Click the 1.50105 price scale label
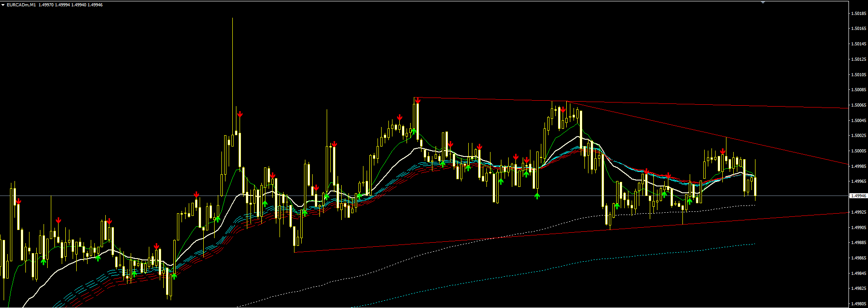 coord(859,75)
